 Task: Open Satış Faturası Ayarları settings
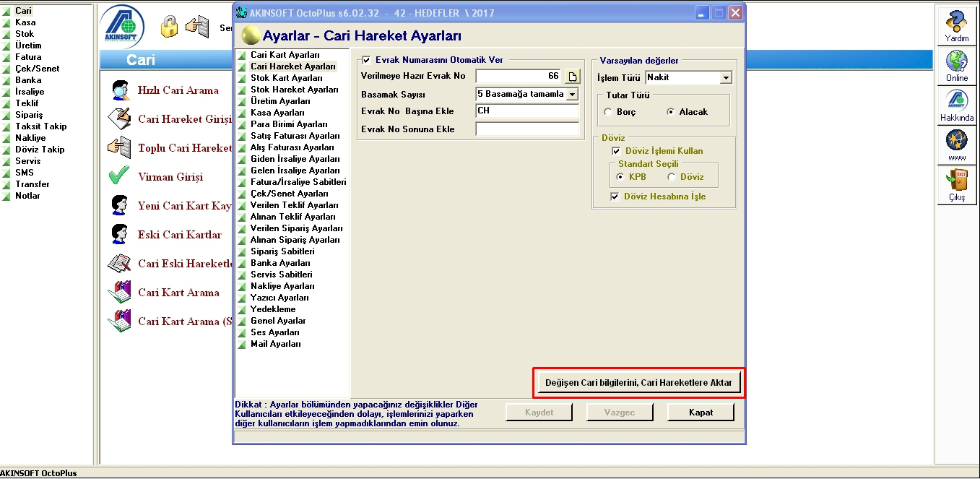(x=295, y=136)
